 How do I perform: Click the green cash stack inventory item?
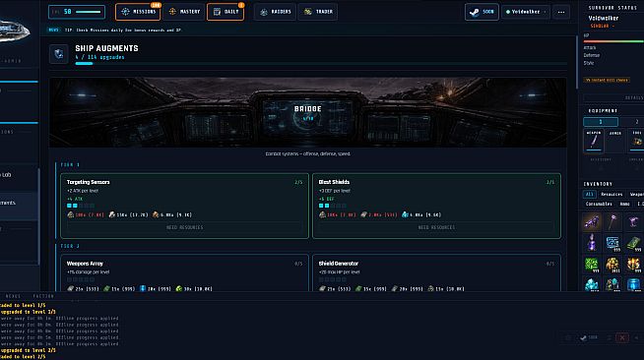[634, 243]
